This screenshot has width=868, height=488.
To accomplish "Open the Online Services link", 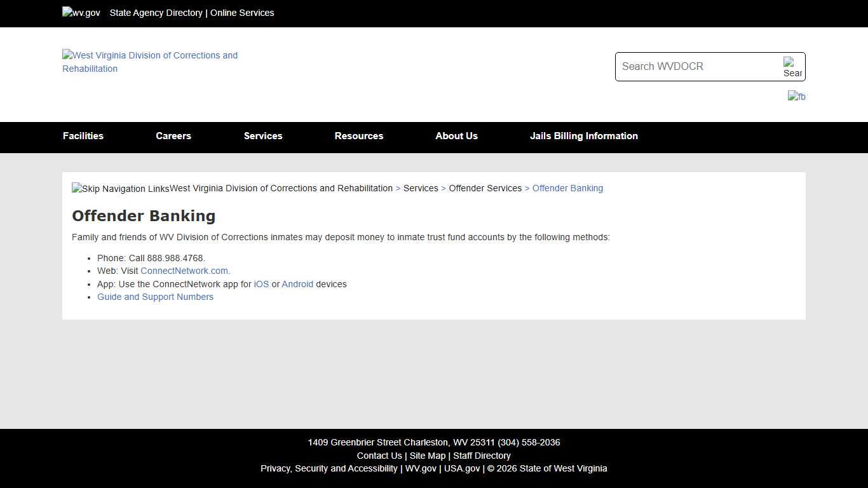I will coord(242,13).
